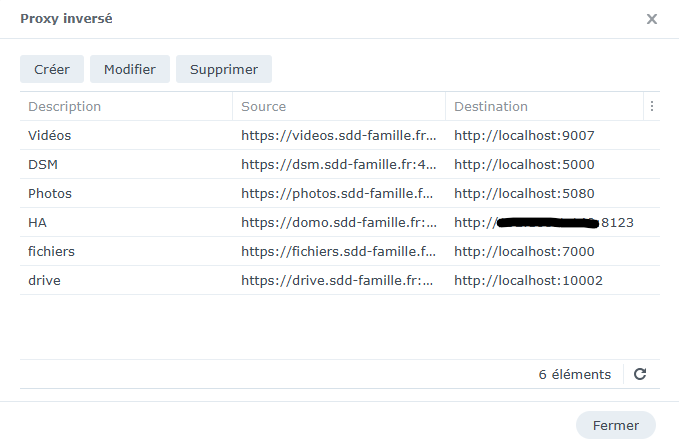
Task: Click the photos.sdd-famille.fr source cell
Action: 337,193
